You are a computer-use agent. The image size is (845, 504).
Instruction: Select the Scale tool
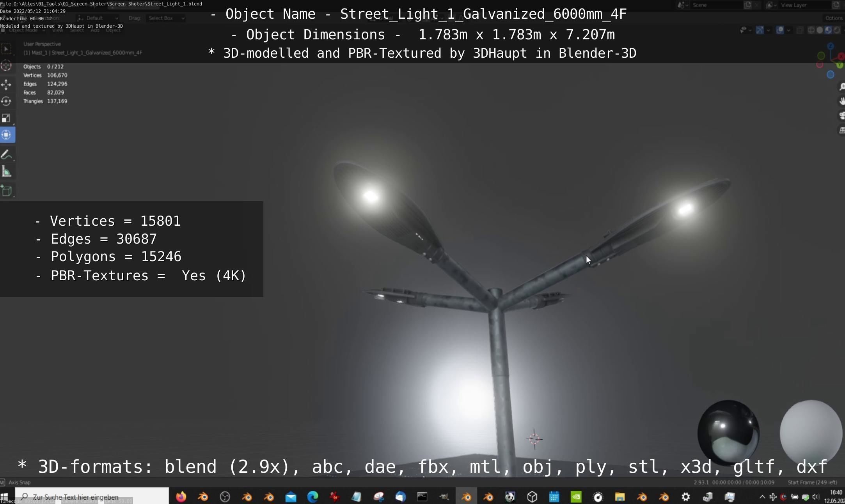[x=6, y=118]
